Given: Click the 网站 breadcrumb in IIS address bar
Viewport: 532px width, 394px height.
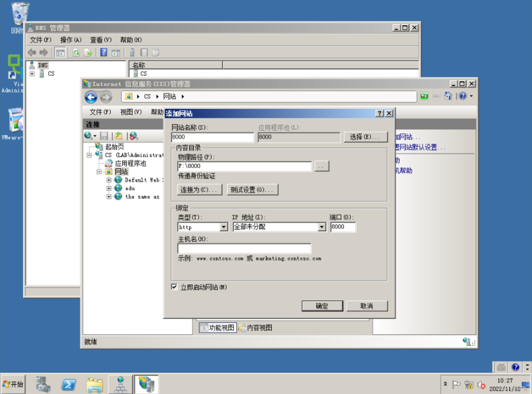Looking at the screenshot, I should [170, 96].
